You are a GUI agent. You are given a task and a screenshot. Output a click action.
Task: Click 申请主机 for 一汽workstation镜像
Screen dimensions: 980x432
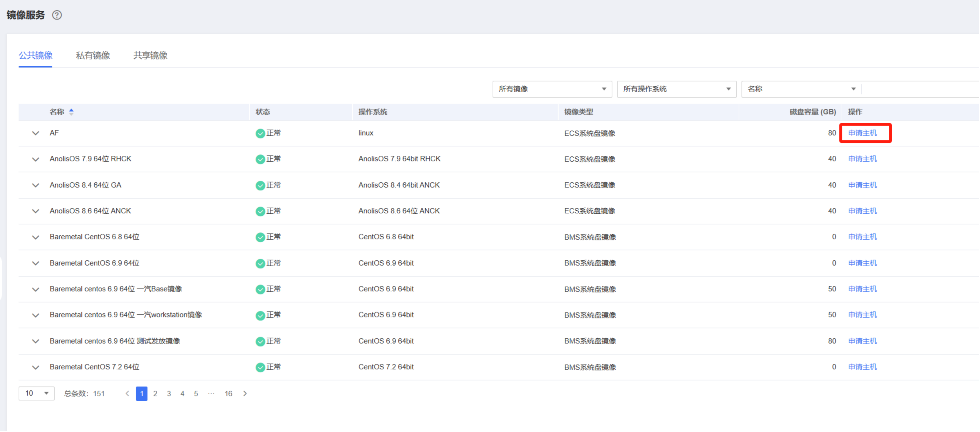tap(862, 314)
